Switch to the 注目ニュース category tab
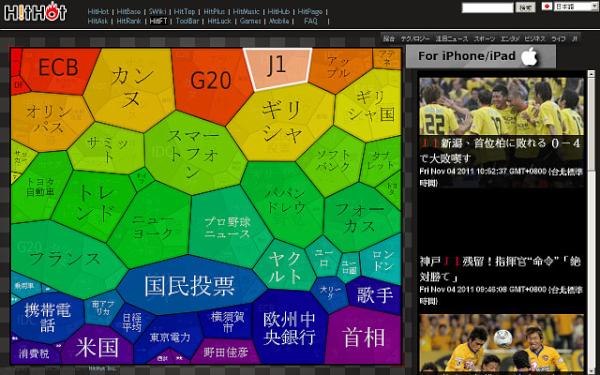 (452, 39)
